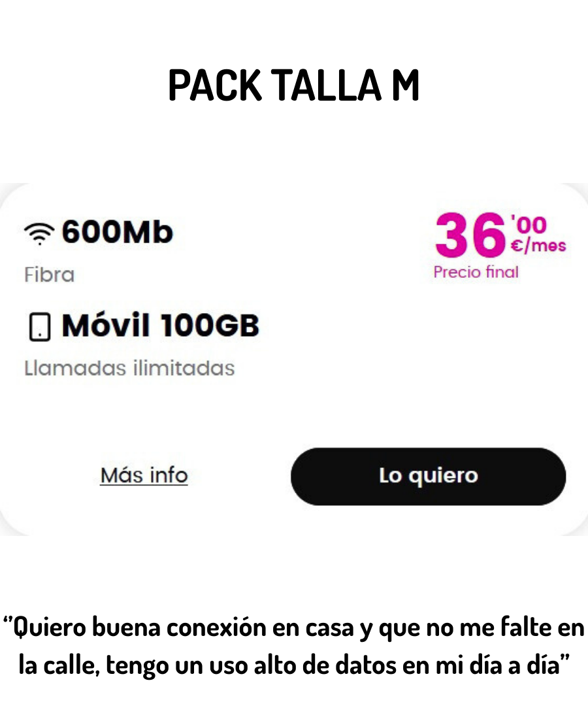Click the Lo quiero button
This screenshot has height=719, width=588.
click(428, 477)
